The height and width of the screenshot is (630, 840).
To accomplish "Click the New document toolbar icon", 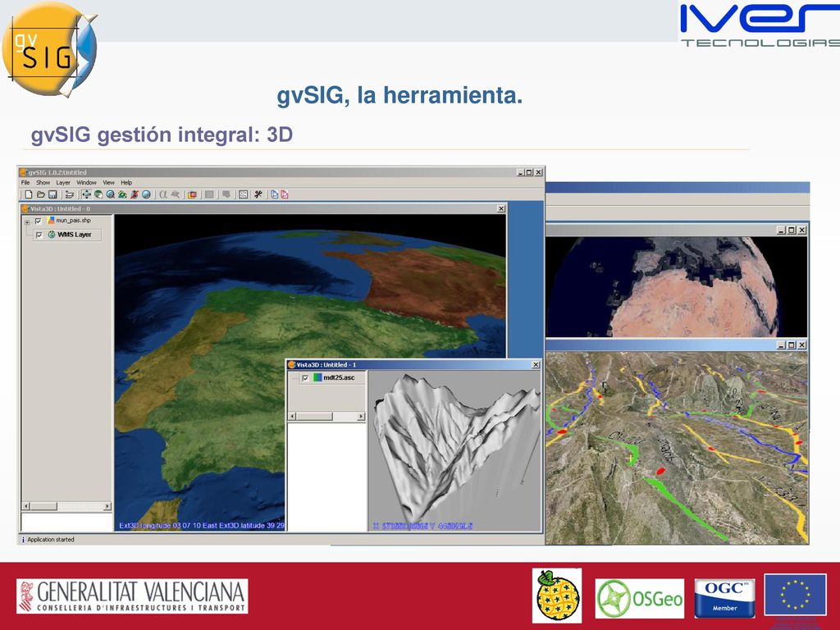I will [x=29, y=194].
